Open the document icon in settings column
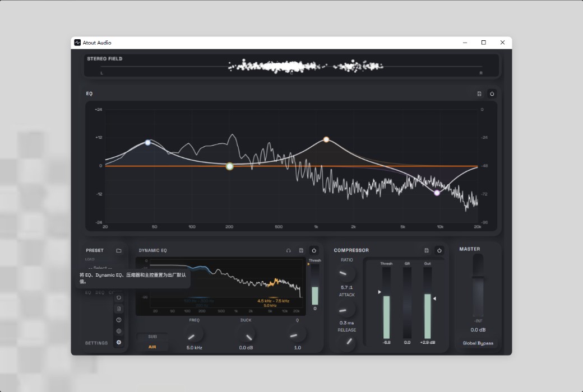Screen dimensions: 583x392 coord(119,309)
